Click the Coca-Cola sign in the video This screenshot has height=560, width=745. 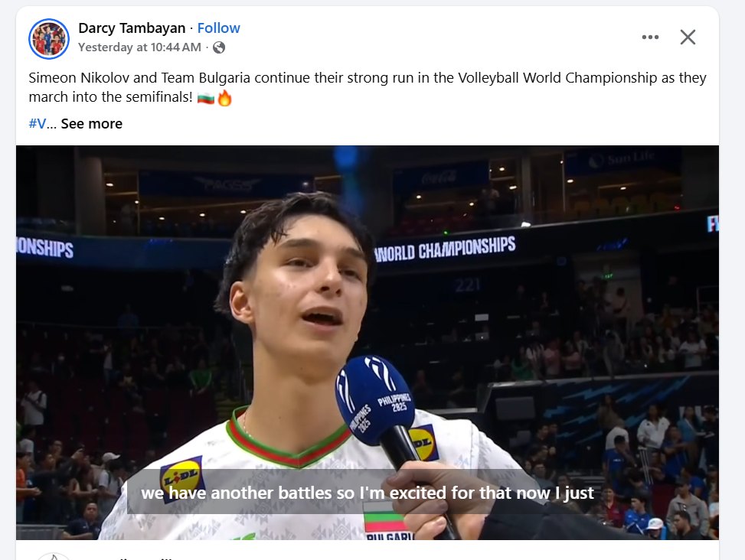pos(439,178)
